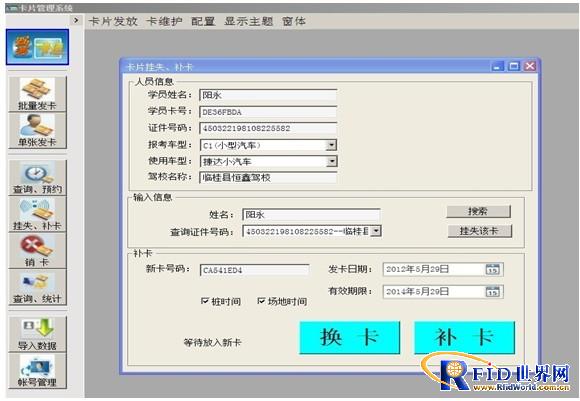Open the 查询、统计 statistics icon
The image size is (580, 401).
(x=37, y=287)
